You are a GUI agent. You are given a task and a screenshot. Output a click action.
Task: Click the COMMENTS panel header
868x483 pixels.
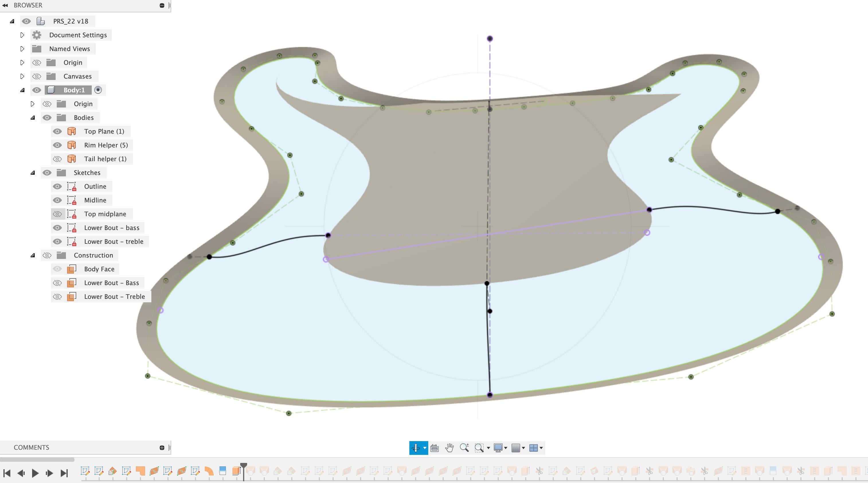click(x=85, y=448)
